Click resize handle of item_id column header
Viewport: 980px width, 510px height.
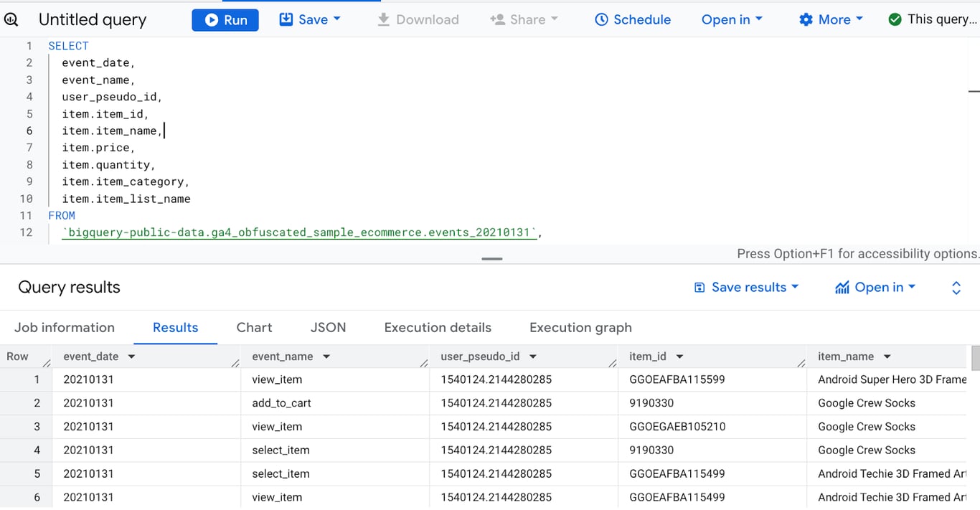[x=801, y=364]
